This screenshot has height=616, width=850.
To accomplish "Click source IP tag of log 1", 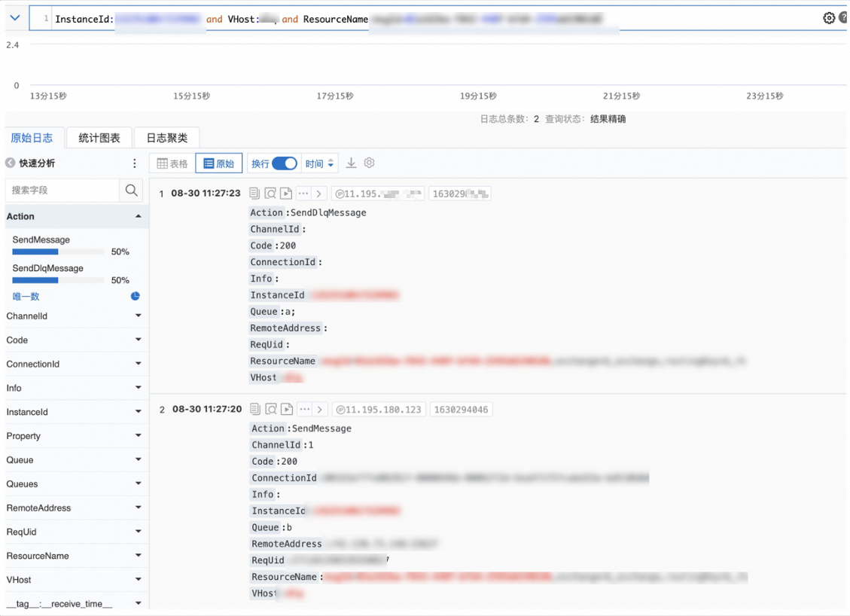I will click(x=379, y=194).
